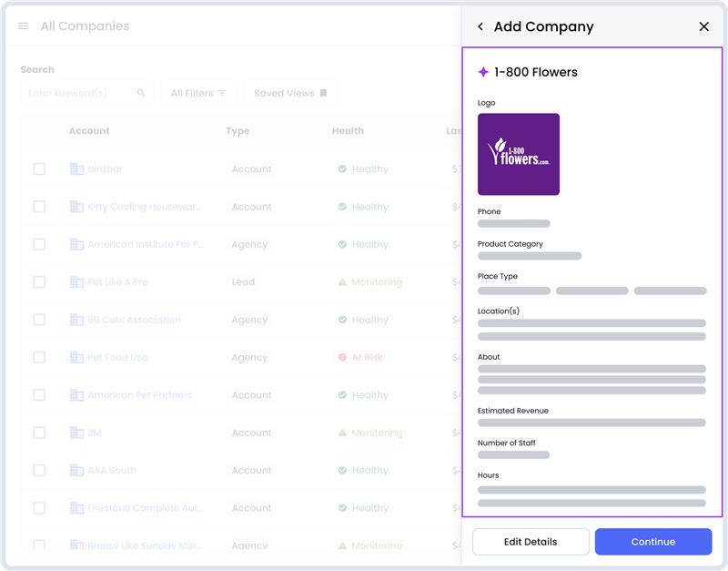
Task: Select the Firestone Complete Aut... checkbox
Action: coord(39,507)
